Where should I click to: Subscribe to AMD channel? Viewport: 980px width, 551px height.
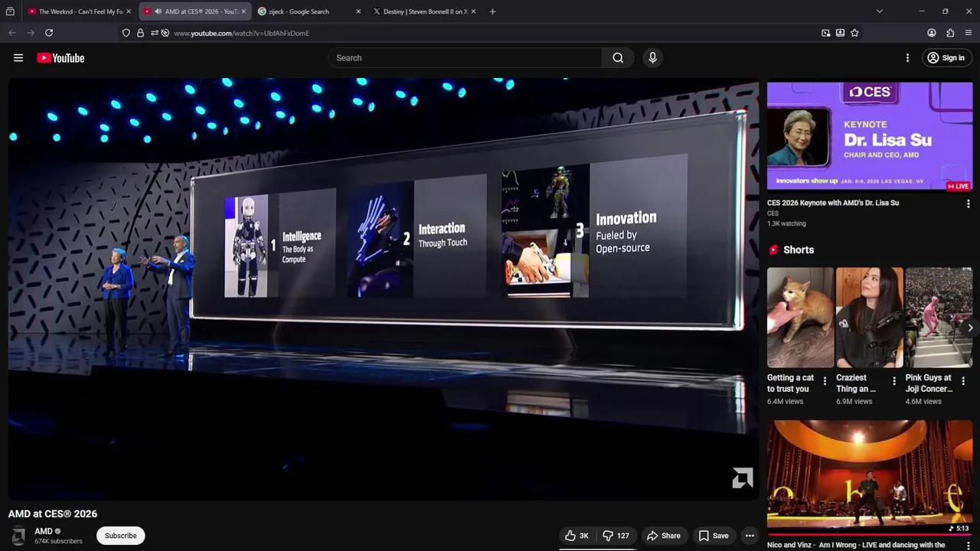click(x=120, y=536)
